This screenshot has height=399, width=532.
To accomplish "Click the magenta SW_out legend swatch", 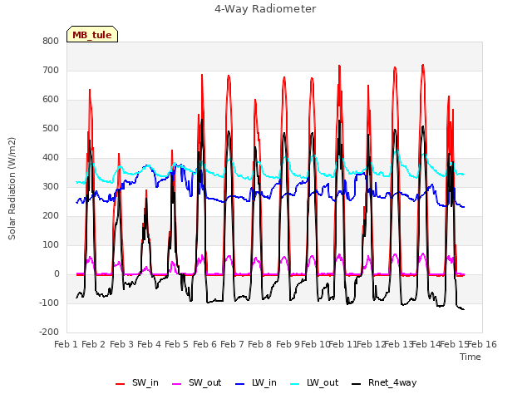I will coord(177,384).
